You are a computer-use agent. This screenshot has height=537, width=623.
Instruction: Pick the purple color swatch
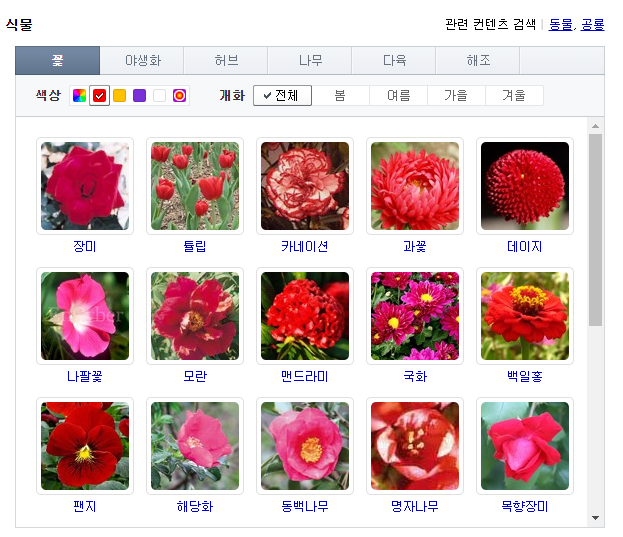point(139,96)
